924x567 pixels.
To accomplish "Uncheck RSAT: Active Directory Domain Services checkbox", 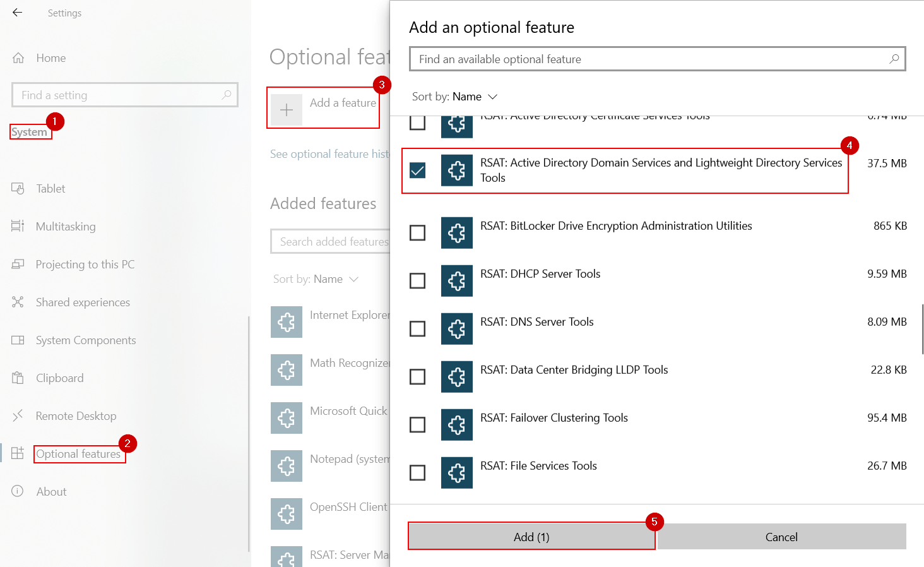I will pyautogui.click(x=417, y=170).
